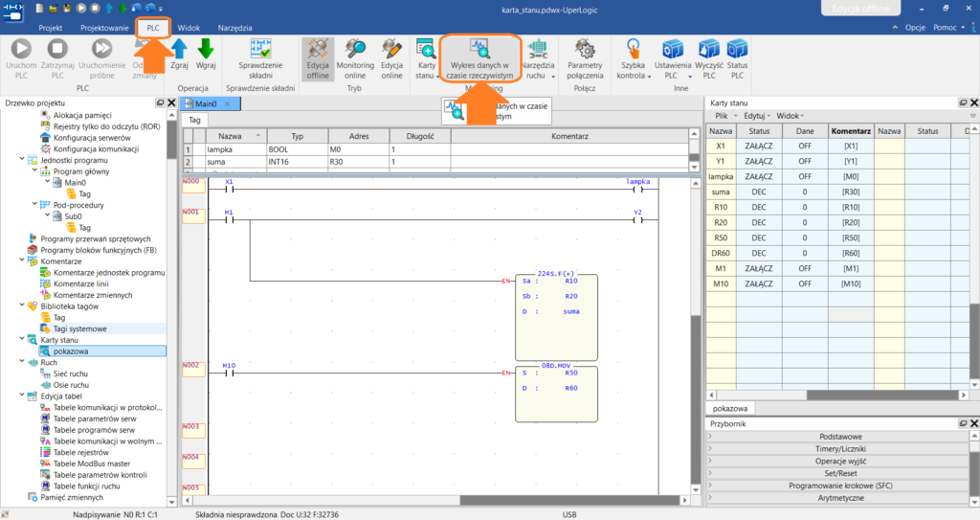
Task: Open Wykres danych w czasie rzeczywistym
Action: pyautogui.click(x=480, y=58)
